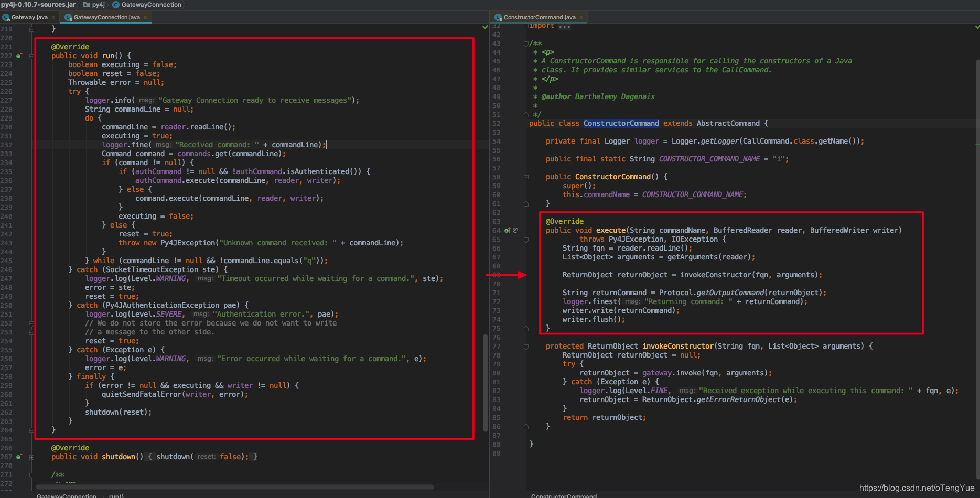Close the GatewayConnection.java tab
This screenshot has height=498, width=980.
click(145, 17)
